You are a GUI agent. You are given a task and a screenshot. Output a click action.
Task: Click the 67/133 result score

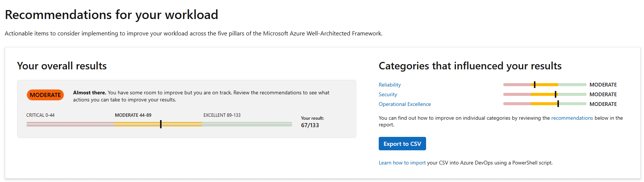pyautogui.click(x=310, y=125)
